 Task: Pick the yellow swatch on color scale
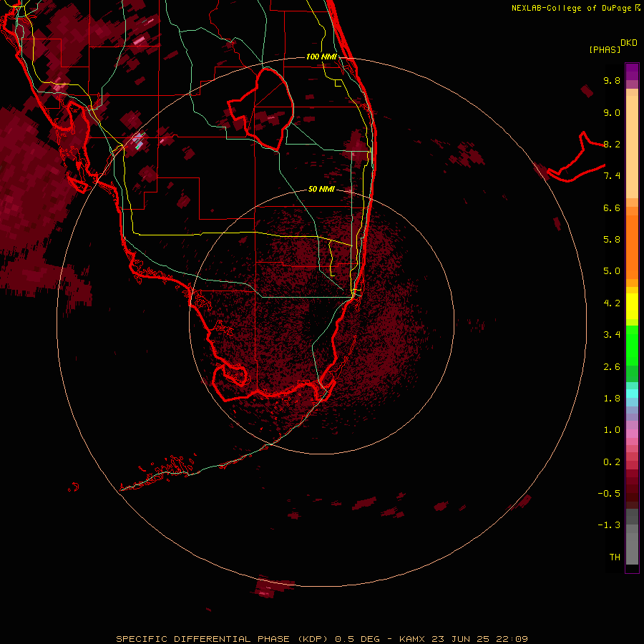pyautogui.click(x=632, y=306)
